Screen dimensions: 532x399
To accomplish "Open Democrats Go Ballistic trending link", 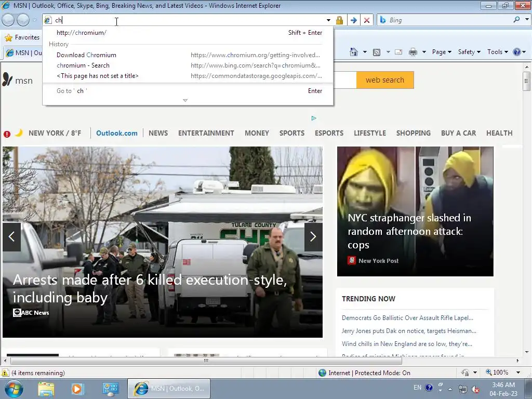I will 407,318.
